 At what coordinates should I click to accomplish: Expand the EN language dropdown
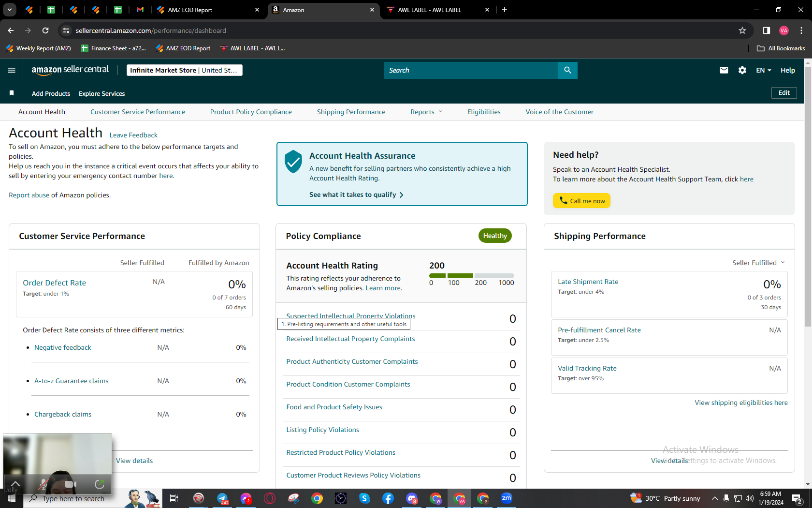click(x=764, y=70)
